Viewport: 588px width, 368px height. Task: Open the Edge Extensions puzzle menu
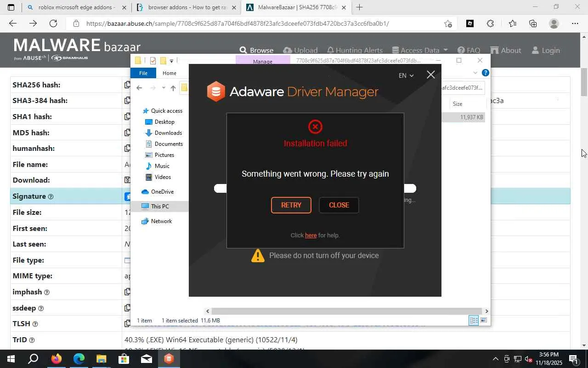(491, 23)
